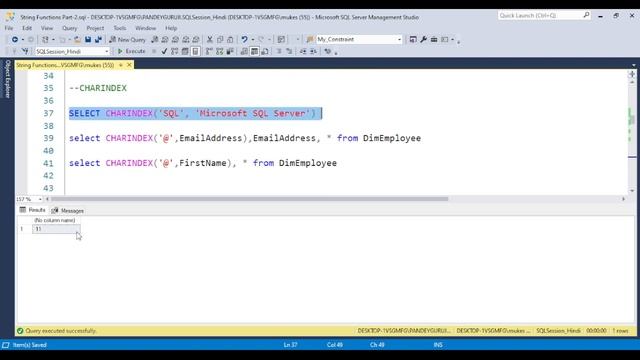
Task: Comment out the selected lines icon
Action: click(279, 51)
